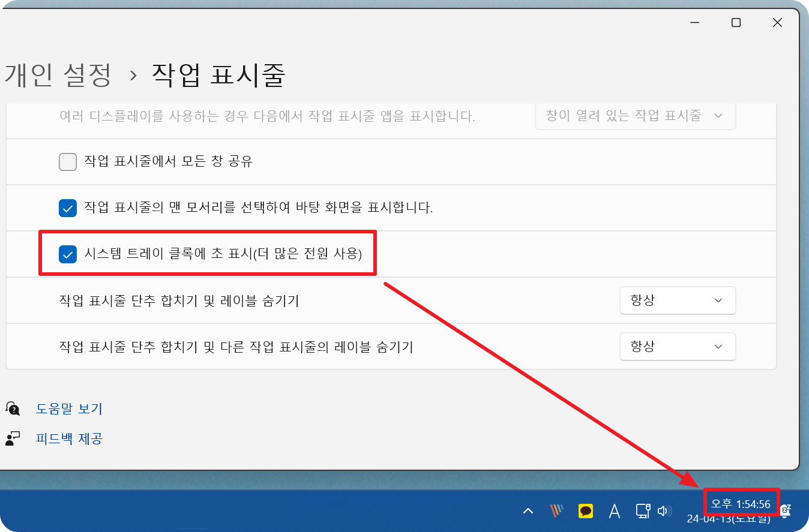Open dropdown for '다른 작업 표시줄의 레이블 숨기기'
Viewport: 809px width, 532px height.
tap(678, 347)
